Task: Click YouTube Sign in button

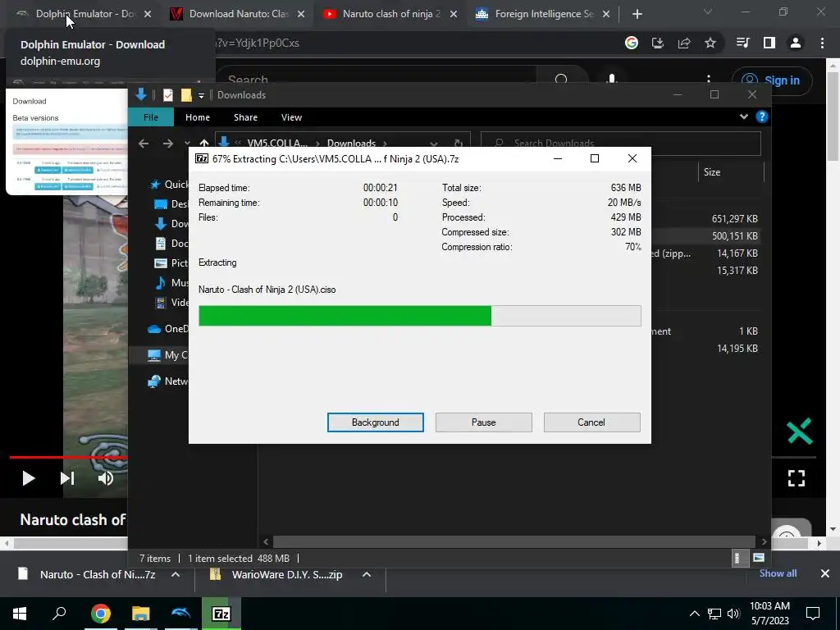Action: (x=772, y=80)
